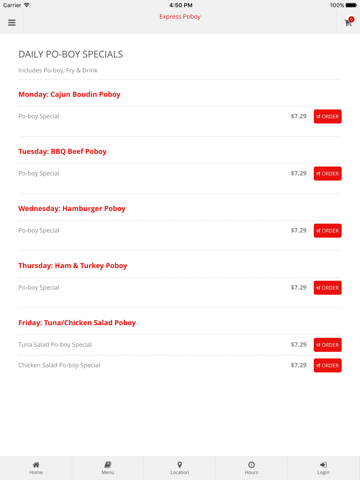Viewport: 360px width, 480px height.
Task: Tap the Tuesday: BBQ Beef Poboy heading
Action: [62, 151]
